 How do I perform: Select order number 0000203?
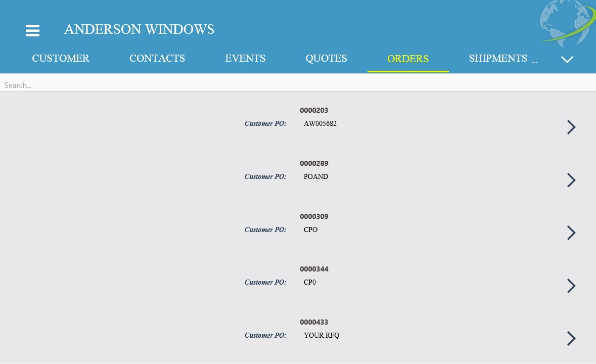tap(314, 110)
